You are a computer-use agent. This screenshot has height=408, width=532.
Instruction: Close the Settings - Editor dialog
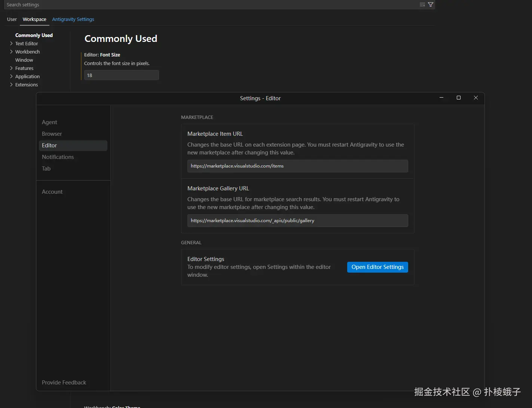pyautogui.click(x=476, y=98)
